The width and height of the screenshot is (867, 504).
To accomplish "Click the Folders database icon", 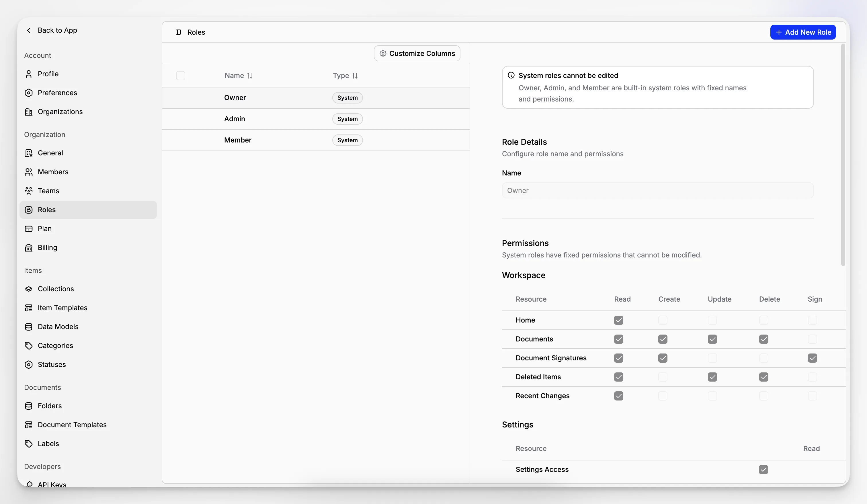I will [x=29, y=406].
